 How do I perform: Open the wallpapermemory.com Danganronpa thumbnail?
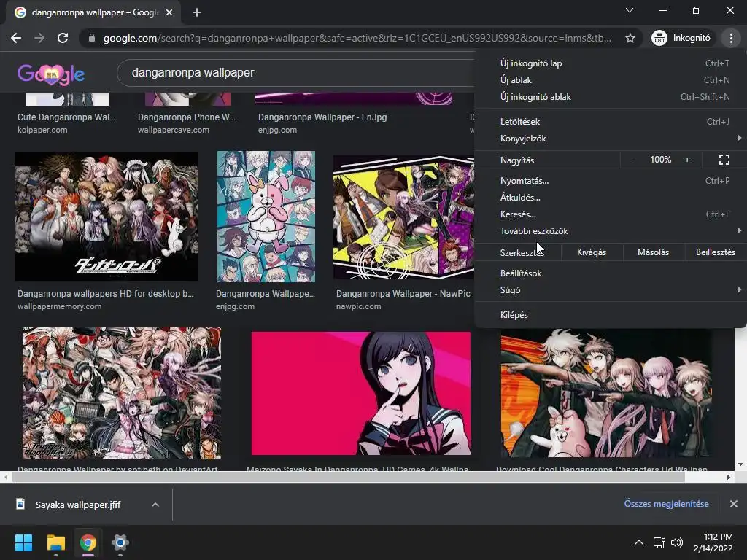pyautogui.click(x=107, y=216)
